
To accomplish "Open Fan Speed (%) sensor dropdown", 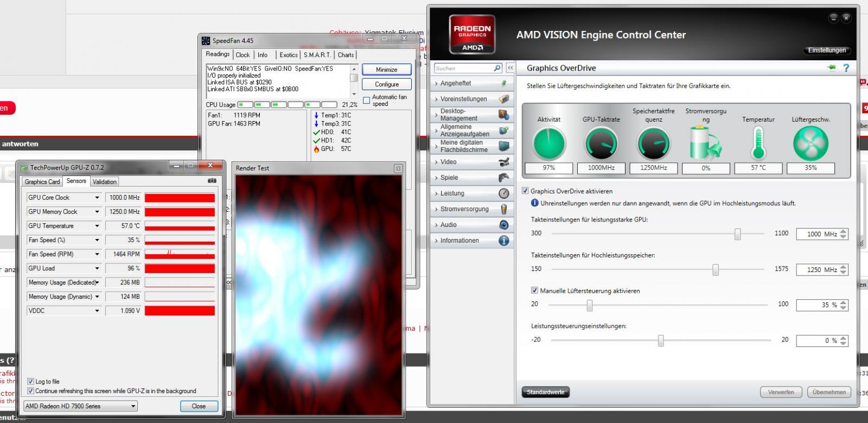I will [97, 240].
